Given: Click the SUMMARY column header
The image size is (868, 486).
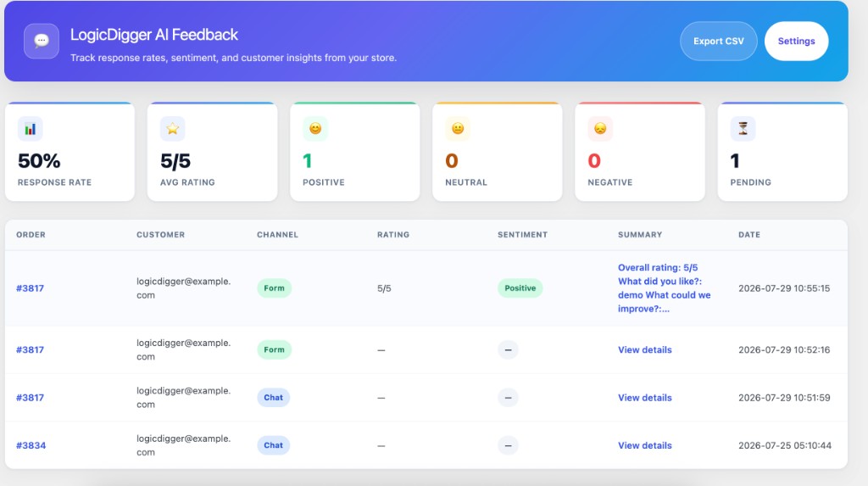Looking at the screenshot, I should (640, 234).
